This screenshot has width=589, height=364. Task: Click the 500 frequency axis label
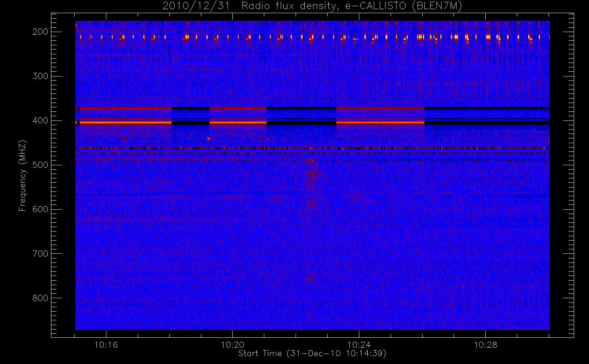40,165
